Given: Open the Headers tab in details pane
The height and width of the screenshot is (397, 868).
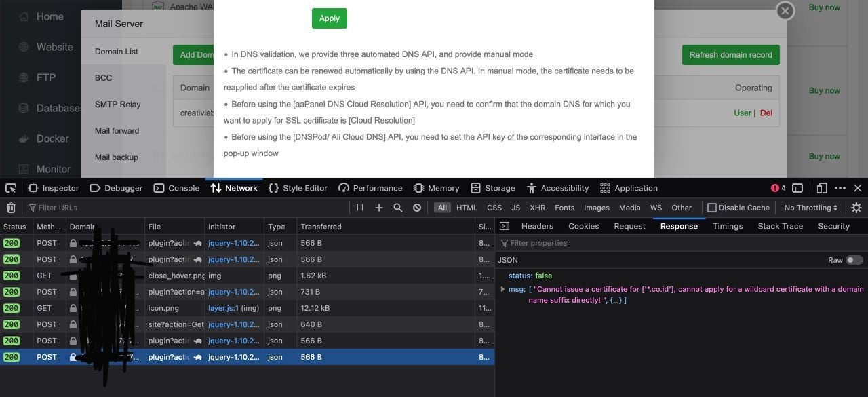Looking at the screenshot, I should click(x=537, y=226).
